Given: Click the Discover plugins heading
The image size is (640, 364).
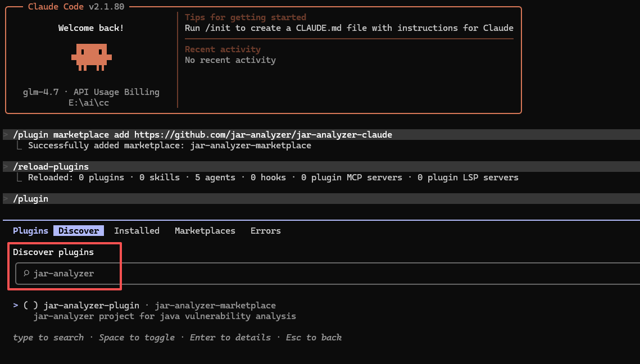Looking at the screenshot, I should coord(53,252).
